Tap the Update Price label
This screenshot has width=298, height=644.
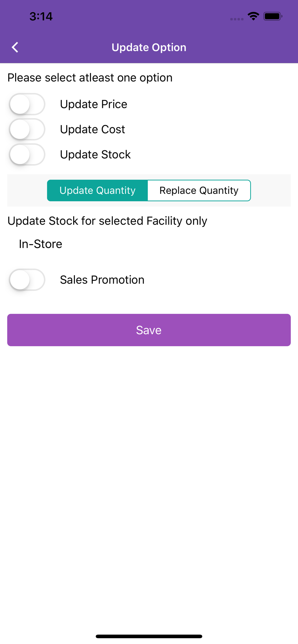[x=94, y=104]
